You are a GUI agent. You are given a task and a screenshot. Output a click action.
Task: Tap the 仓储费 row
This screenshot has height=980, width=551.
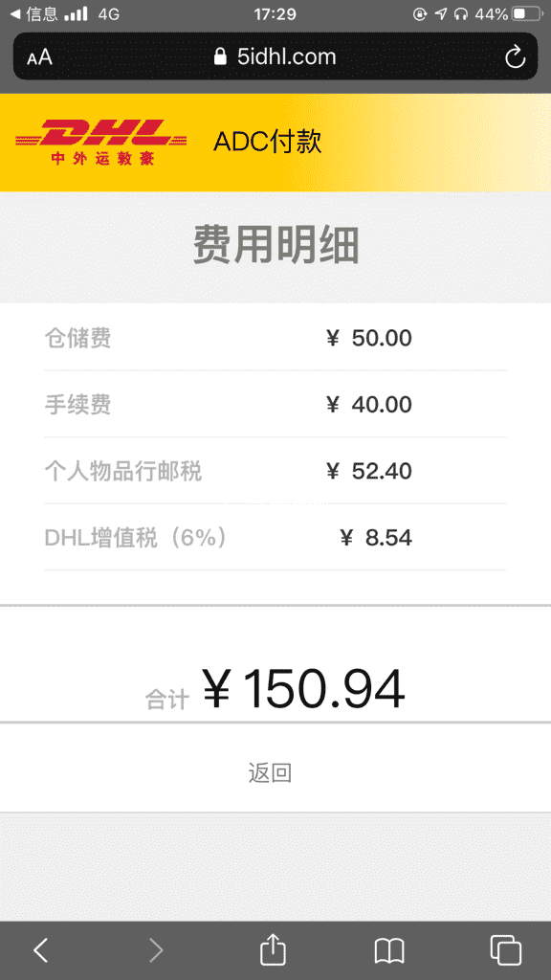coord(275,338)
